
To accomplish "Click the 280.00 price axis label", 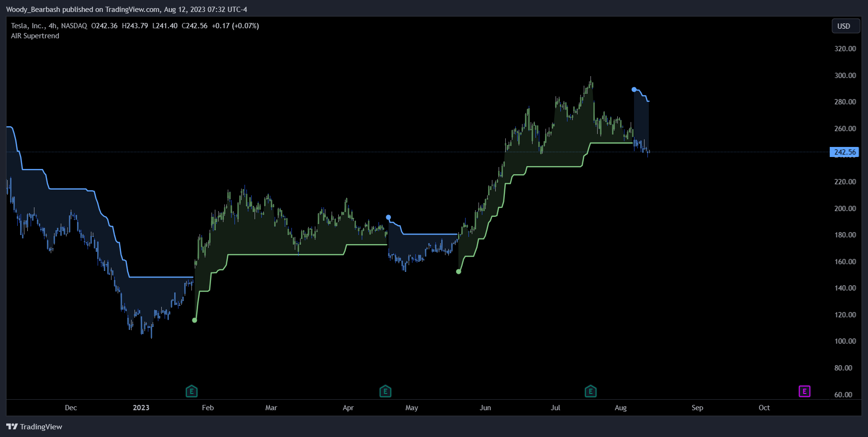I will 845,102.
